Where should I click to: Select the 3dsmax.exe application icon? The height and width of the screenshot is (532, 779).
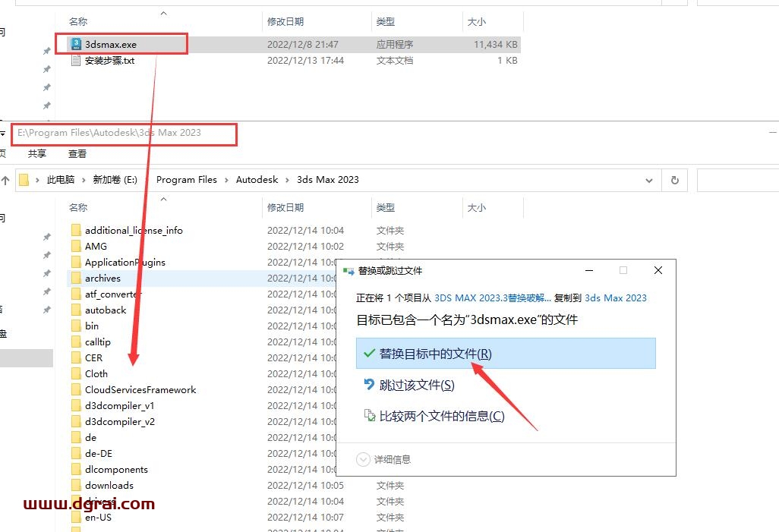pyautogui.click(x=74, y=43)
